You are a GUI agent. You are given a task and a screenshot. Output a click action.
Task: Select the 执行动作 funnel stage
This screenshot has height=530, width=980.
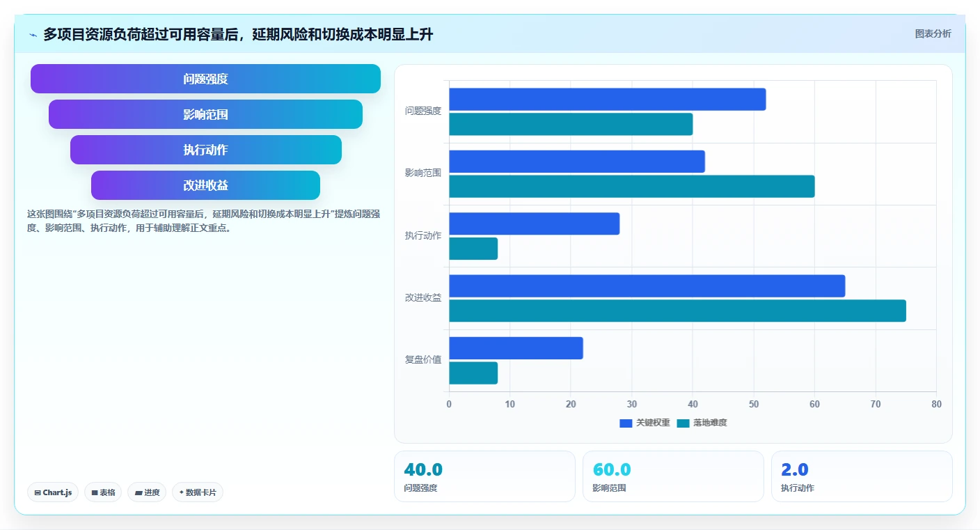[x=205, y=150]
